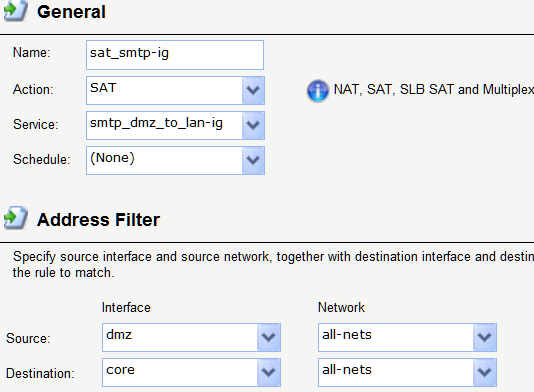Click the General section icon
This screenshot has height=392, width=534.
point(16,10)
